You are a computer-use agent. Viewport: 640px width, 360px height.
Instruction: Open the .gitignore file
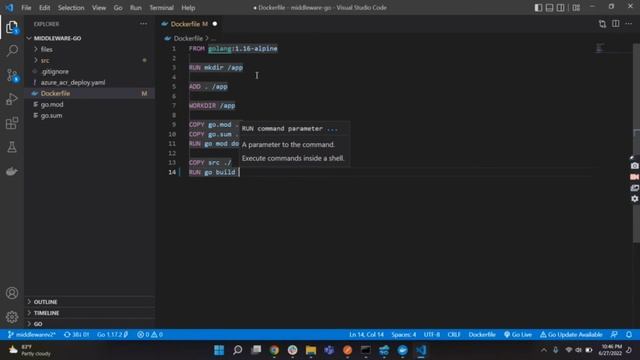(55, 71)
